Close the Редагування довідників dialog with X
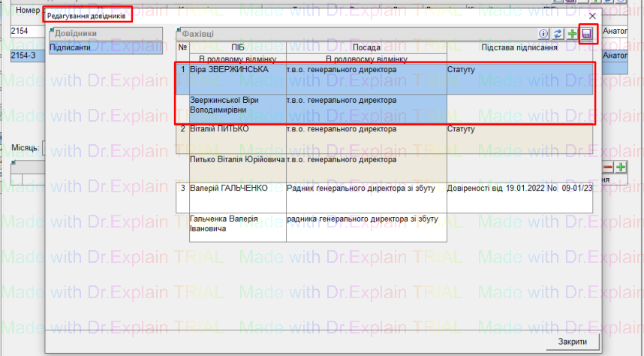This screenshot has height=356, width=644. point(592,15)
